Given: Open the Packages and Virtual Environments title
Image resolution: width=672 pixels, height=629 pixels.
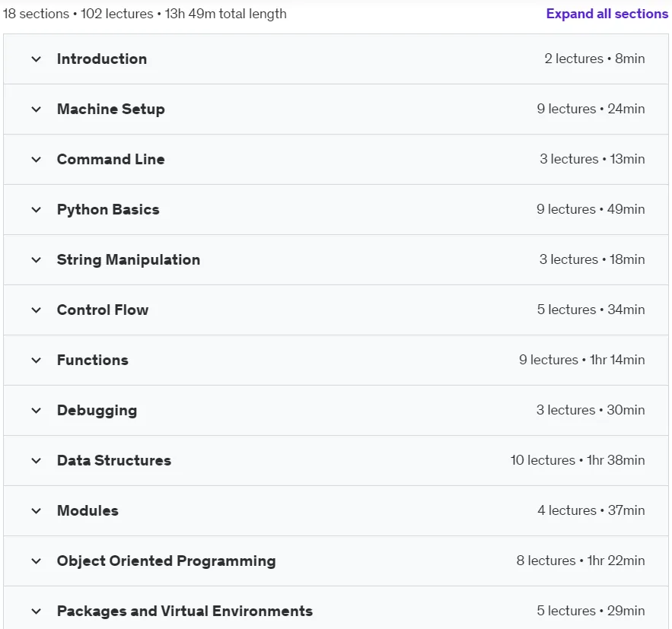Looking at the screenshot, I should 185,611.
